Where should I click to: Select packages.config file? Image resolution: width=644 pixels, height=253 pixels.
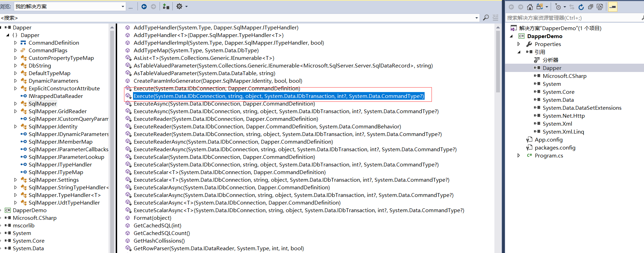tap(555, 147)
